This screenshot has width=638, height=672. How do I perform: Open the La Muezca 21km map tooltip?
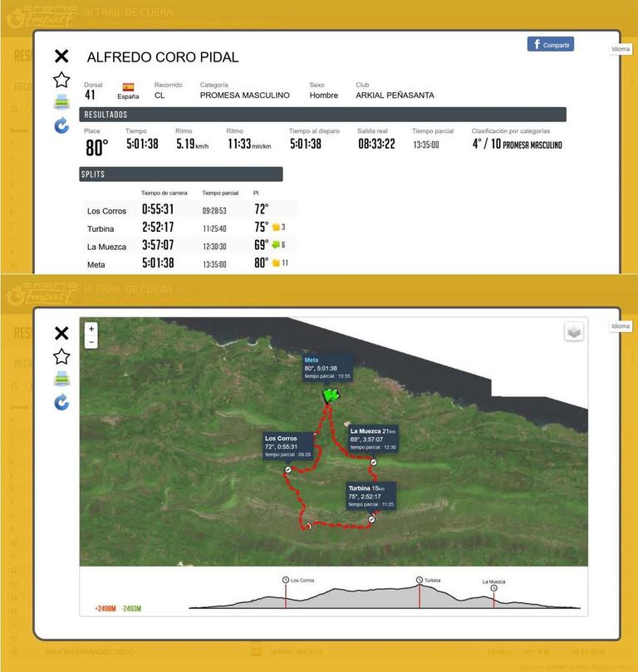pos(373,439)
